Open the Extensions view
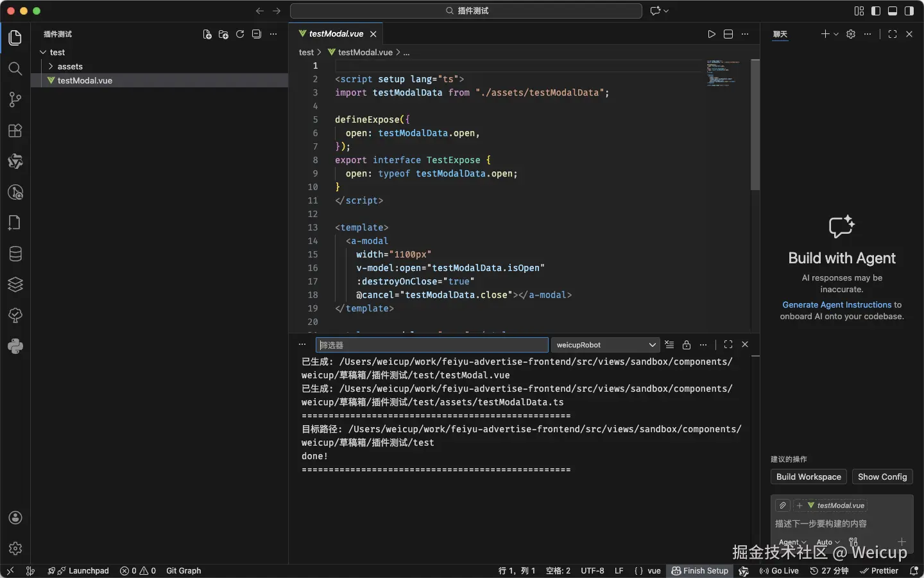This screenshot has width=924, height=578. tap(15, 130)
